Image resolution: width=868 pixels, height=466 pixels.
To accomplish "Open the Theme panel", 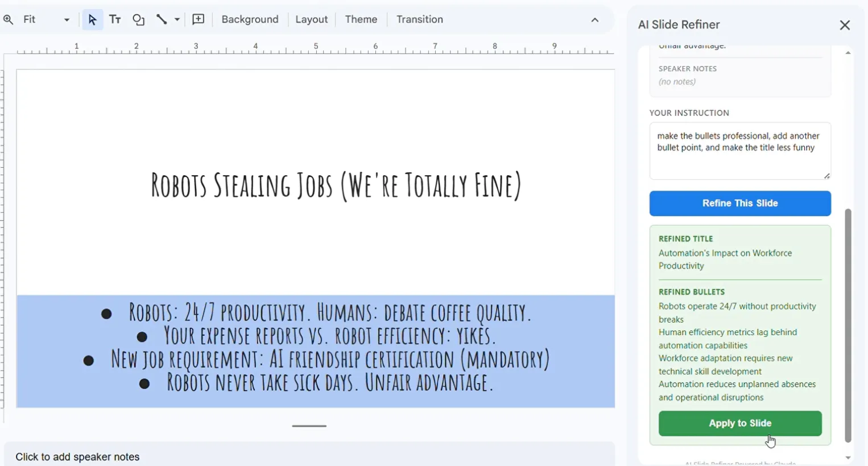I will 361,19.
